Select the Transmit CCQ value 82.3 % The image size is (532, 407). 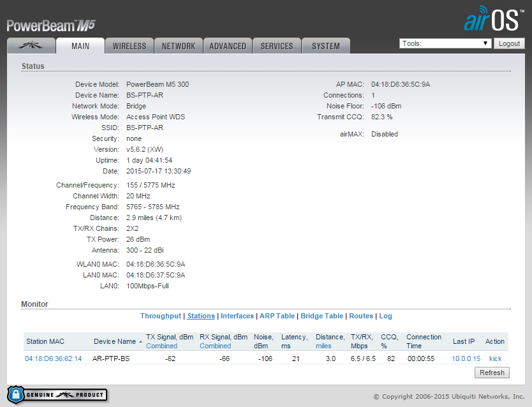[381, 117]
